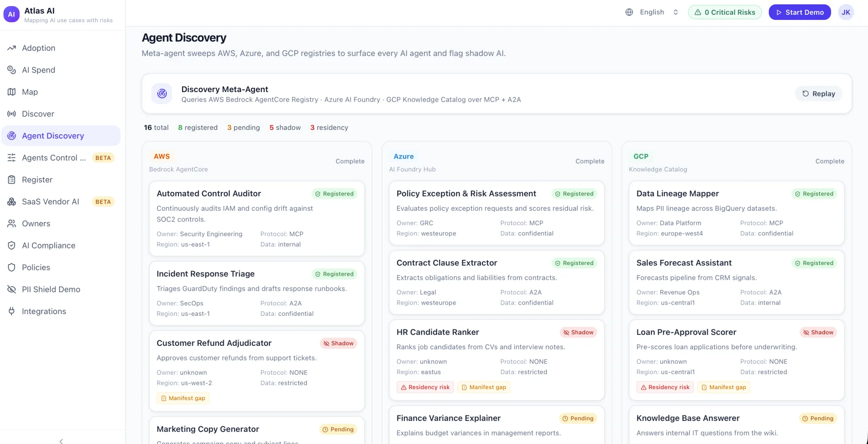Open the Adoption page
Viewport: 868px width, 444px height.
pyautogui.click(x=61, y=48)
